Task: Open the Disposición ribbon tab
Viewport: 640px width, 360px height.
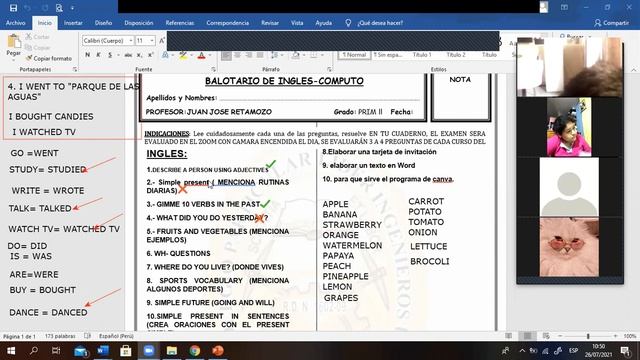Action: tap(139, 23)
